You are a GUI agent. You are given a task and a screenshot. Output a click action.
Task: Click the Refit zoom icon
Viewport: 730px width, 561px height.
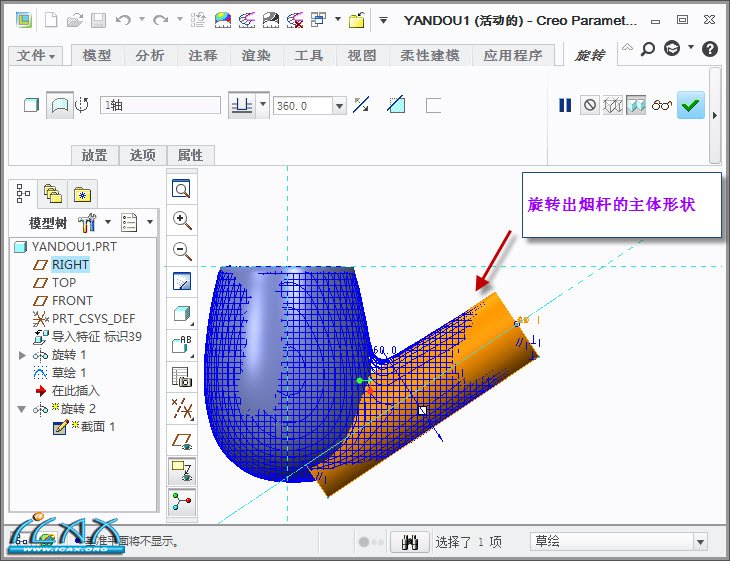tap(182, 189)
